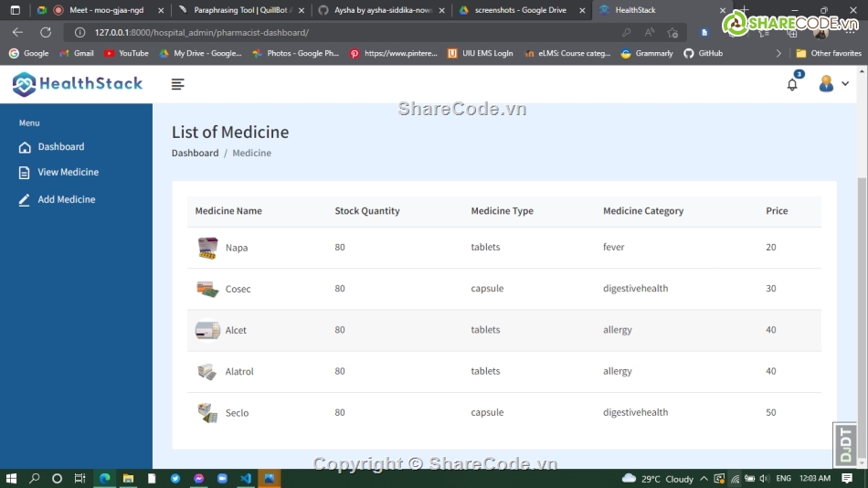Switch to screenshots - Google Drive tab

(522, 10)
